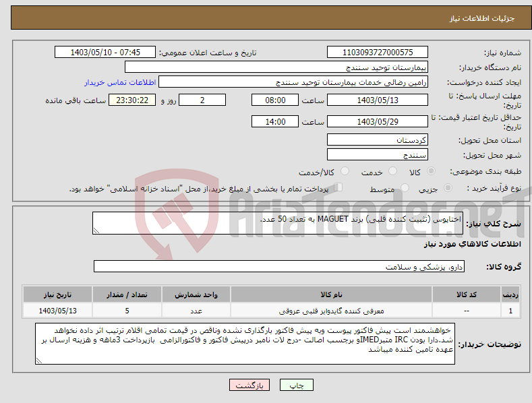Click the row number cell 1
Screen dimensions: 532x403
coord(510,311)
